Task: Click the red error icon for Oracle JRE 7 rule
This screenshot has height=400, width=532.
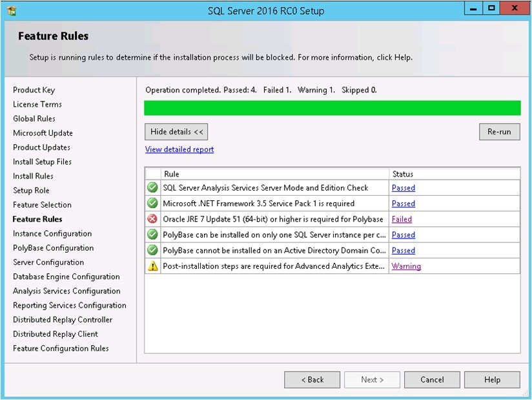Action: tap(152, 219)
